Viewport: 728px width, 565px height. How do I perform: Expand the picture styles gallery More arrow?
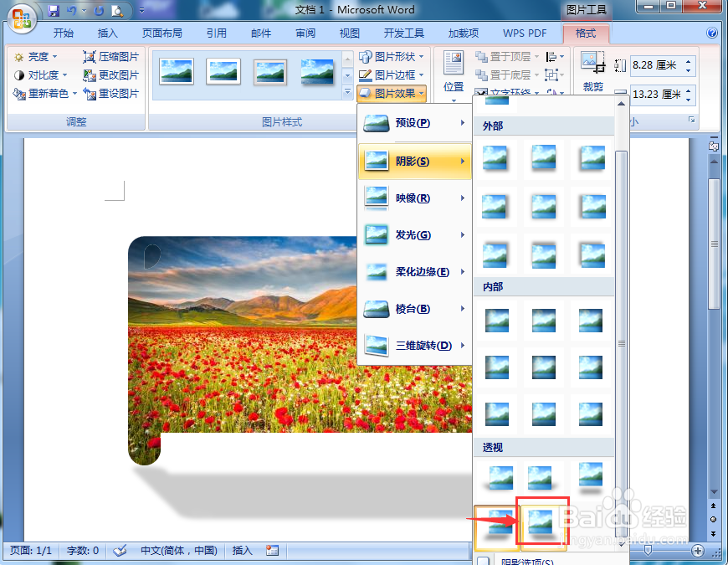click(x=347, y=92)
